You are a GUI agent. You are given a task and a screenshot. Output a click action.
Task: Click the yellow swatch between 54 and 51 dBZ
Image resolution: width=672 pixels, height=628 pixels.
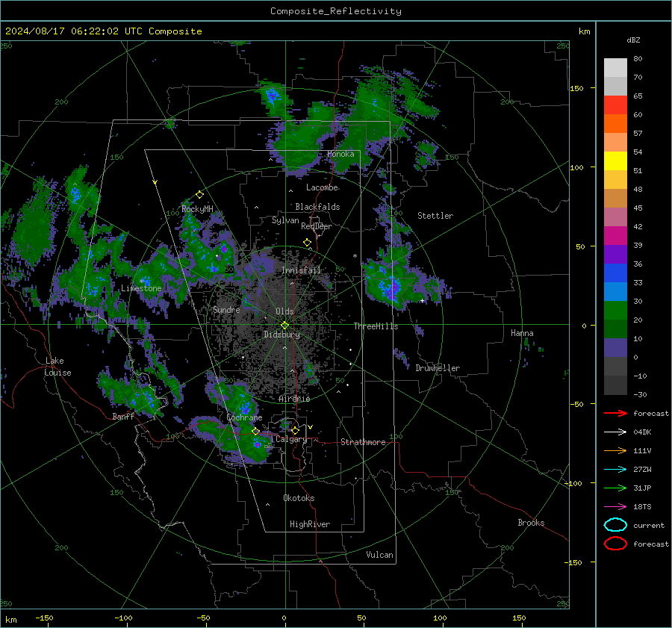point(615,161)
